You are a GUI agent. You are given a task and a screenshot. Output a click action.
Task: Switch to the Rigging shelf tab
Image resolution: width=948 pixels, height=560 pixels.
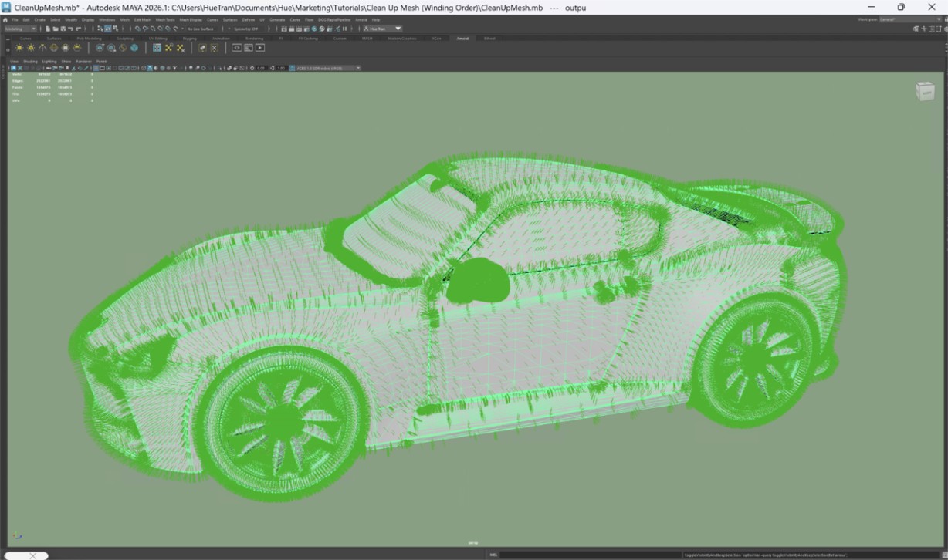[190, 39]
